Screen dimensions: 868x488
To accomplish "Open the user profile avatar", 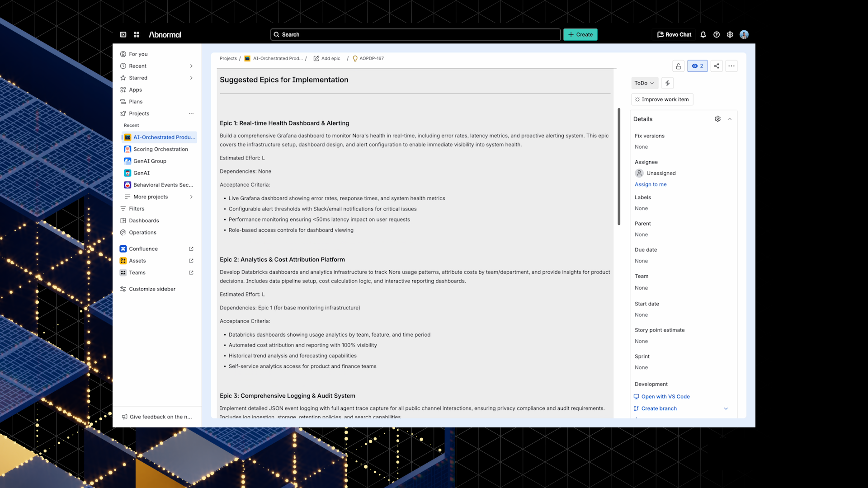I will pyautogui.click(x=744, y=34).
